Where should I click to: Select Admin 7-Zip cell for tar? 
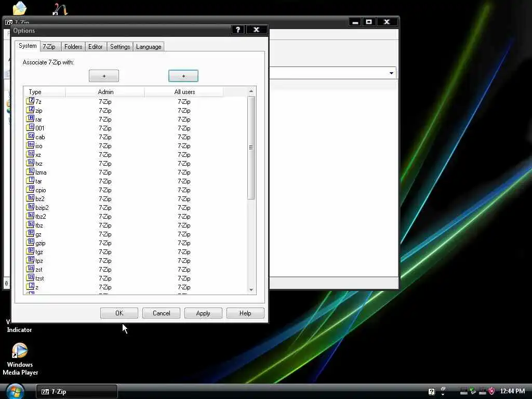point(105,181)
